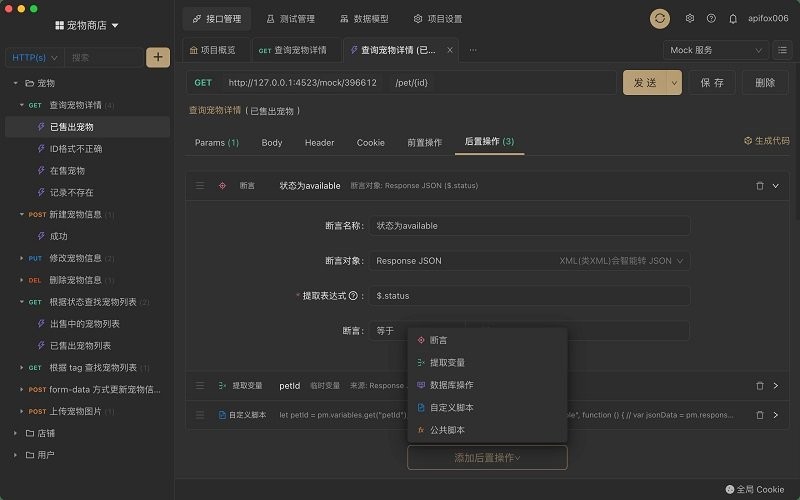Viewport: 800px width, 500px height.
Task: Click the plus button to add new item
Action: click(158, 57)
